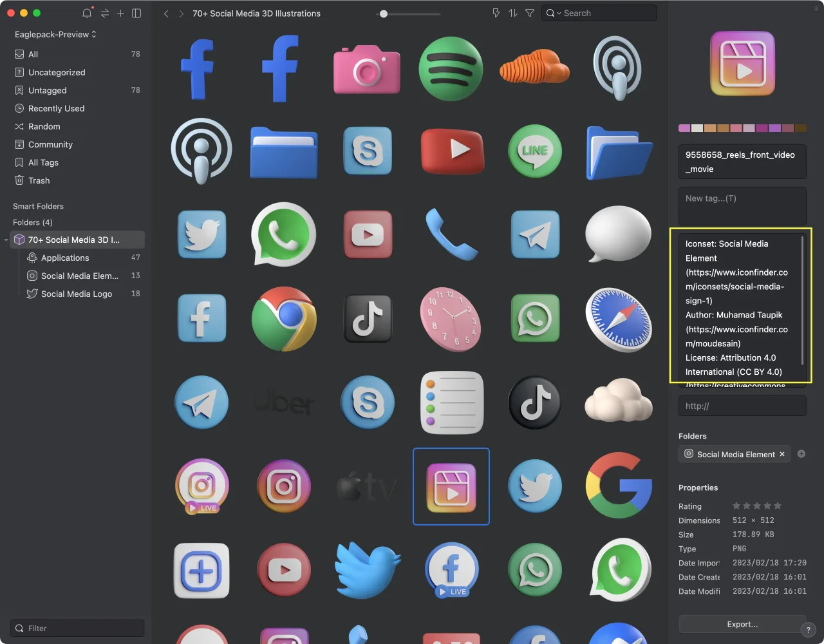
Task: Click the last brown color swatch
Action: (x=801, y=128)
